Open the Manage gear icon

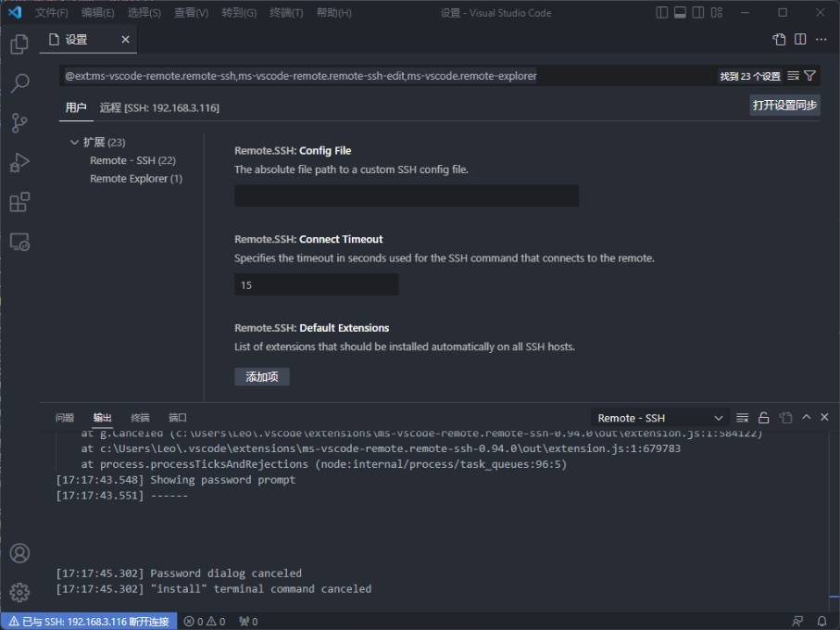pyautogui.click(x=19, y=593)
